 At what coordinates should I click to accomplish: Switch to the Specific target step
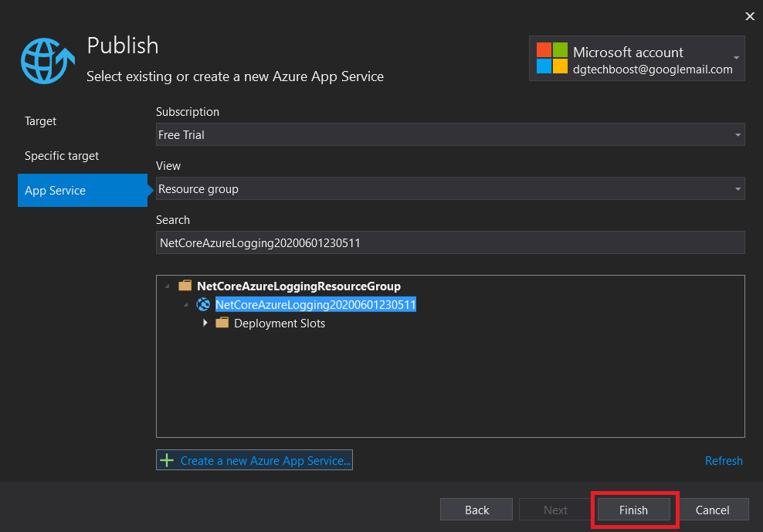click(x=62, y=156)
